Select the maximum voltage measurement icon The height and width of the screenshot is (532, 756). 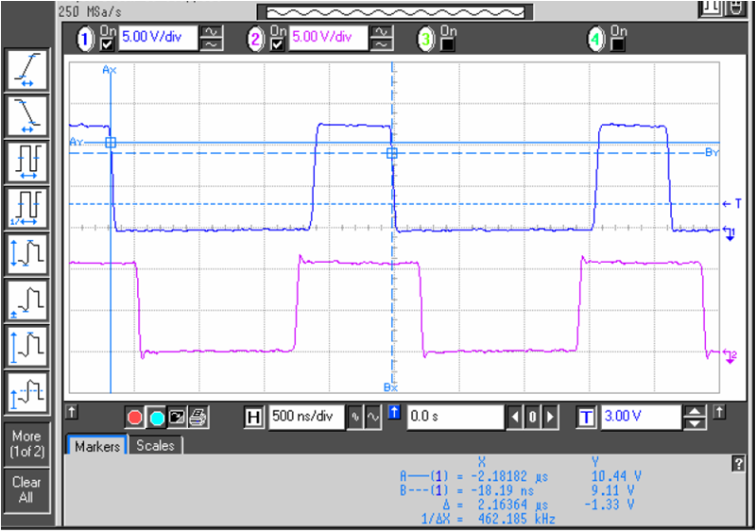(x=27, y=347)
